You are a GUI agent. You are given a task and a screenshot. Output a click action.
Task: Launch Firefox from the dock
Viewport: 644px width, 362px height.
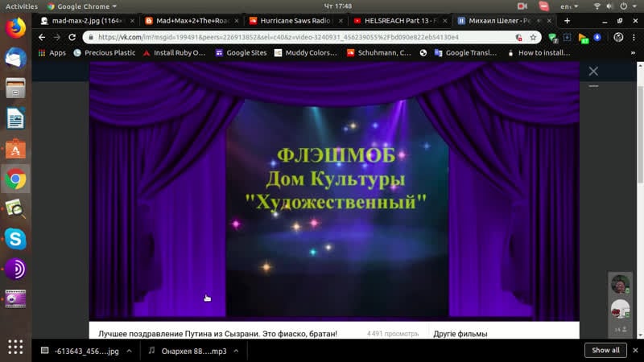tap(15, 28)
